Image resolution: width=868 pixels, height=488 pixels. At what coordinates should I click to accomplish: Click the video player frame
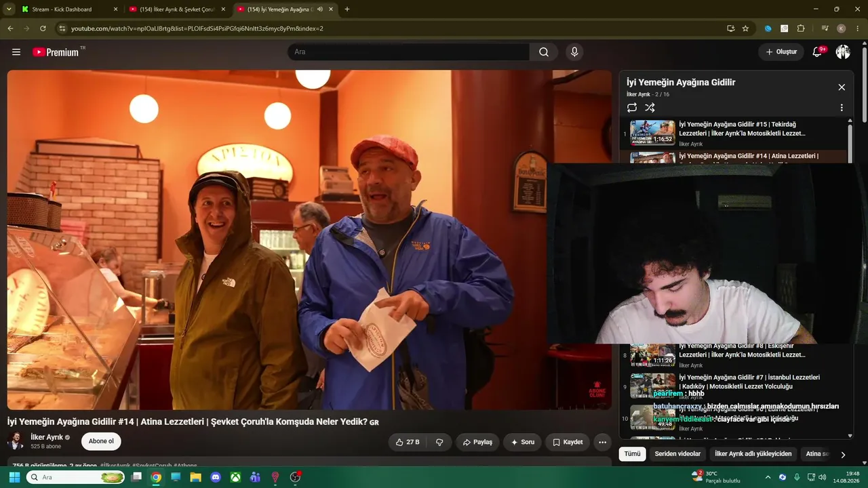point(309,239)
